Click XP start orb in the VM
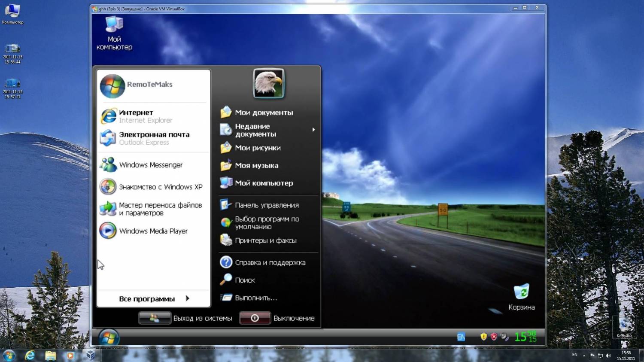This screenshot has height=362, width=644. (109, 338)
